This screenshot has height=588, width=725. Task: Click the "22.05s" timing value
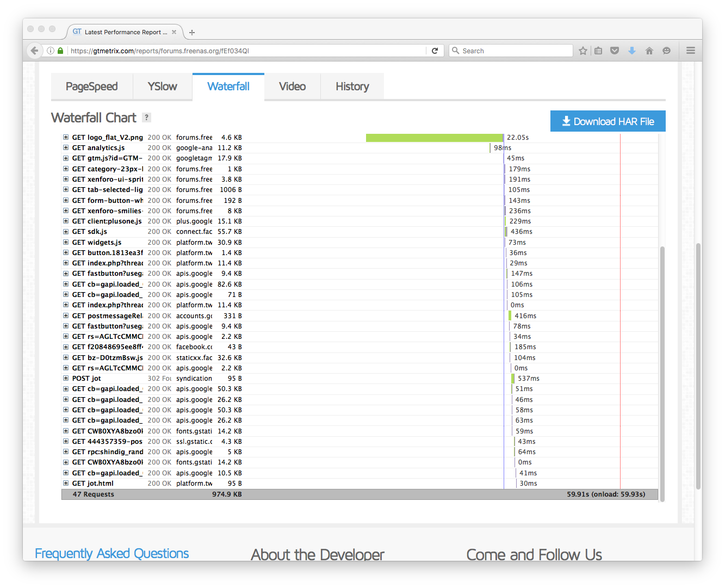(x=518, y=138)
